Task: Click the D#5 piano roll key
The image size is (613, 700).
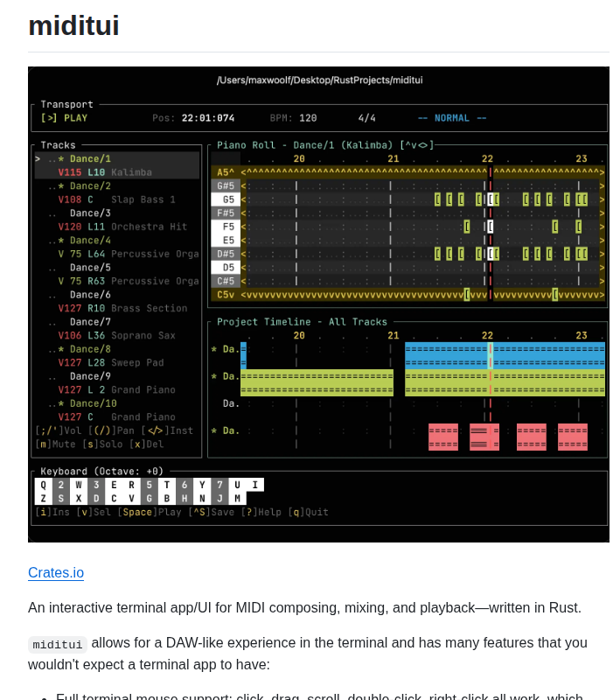Action: tap(226, 254)
